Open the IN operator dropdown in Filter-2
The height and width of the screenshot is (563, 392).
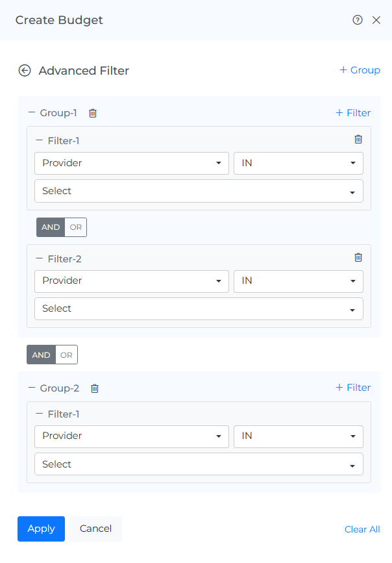point(298,281)
